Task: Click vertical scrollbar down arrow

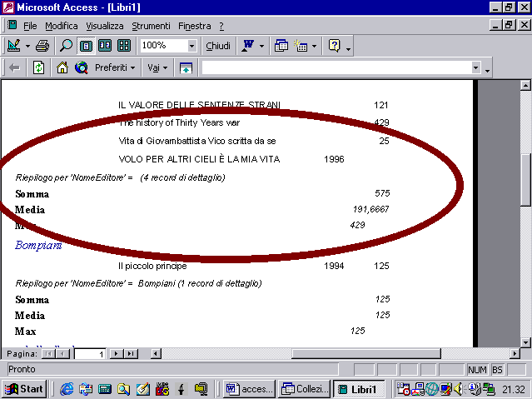Action: pos(525,342)
